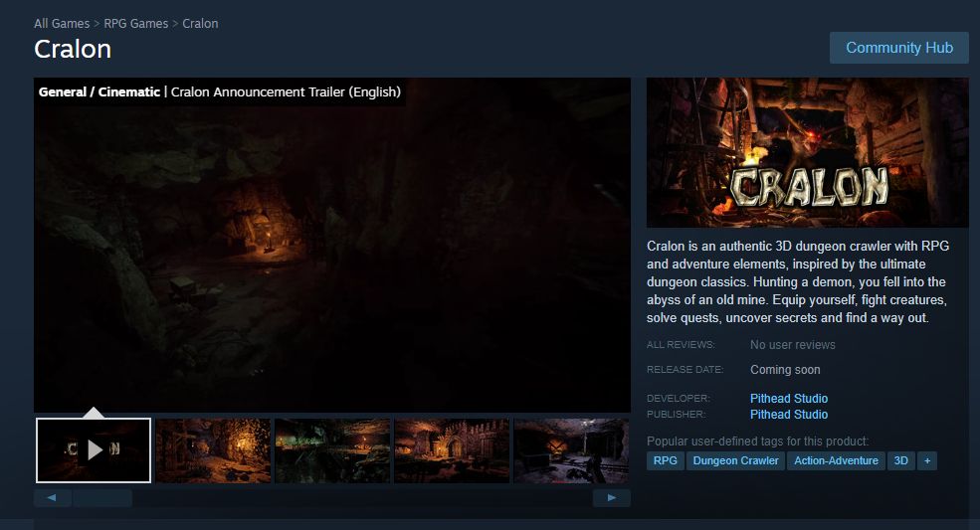
Task: Open the All Games breadcrumb link
Action: click(x=62, y=23)
